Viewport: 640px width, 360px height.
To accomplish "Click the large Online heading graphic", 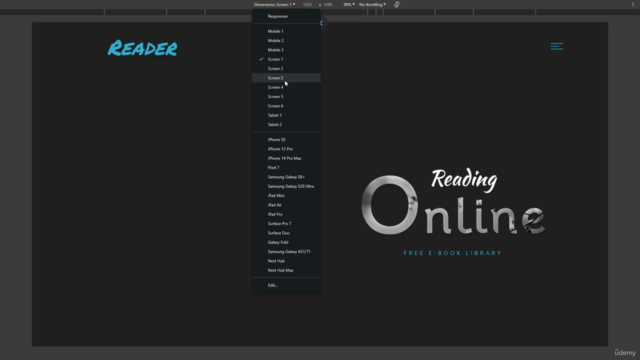I will click(453, 206).
